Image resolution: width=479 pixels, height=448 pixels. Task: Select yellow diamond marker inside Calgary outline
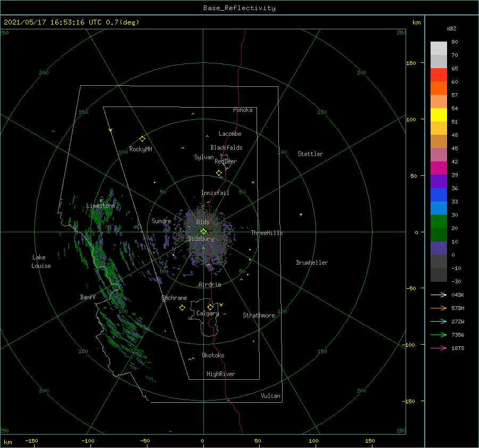pyautogui.click(x=210, y=307)
